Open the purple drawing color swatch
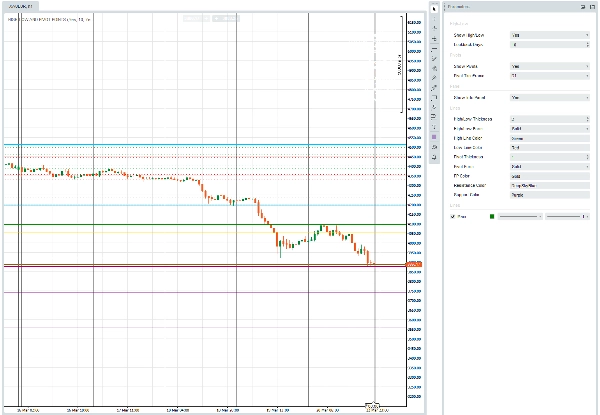Viewport: 600px width, 415px height. pyautogui.click(x=434, y=137)
